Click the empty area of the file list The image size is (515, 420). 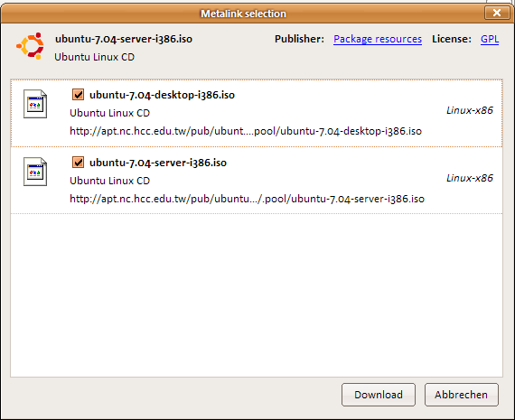tap(257, 295)
